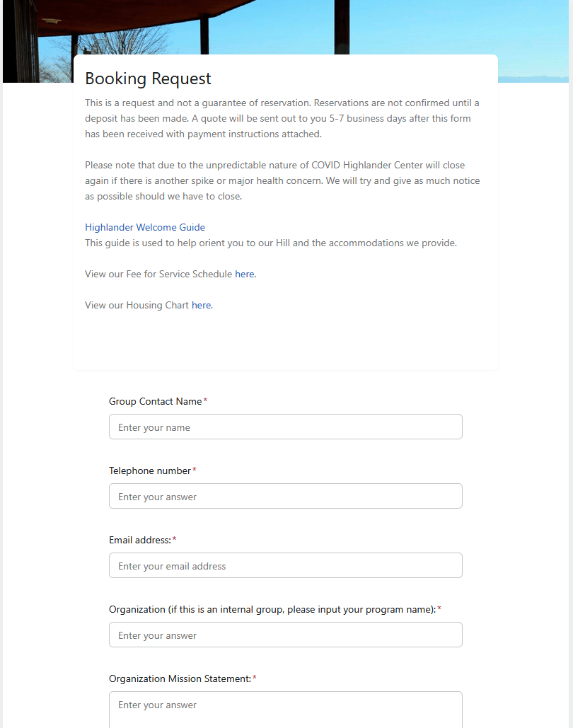
Task: Click the Organization Mission Statement label
Action: (180, 678)
